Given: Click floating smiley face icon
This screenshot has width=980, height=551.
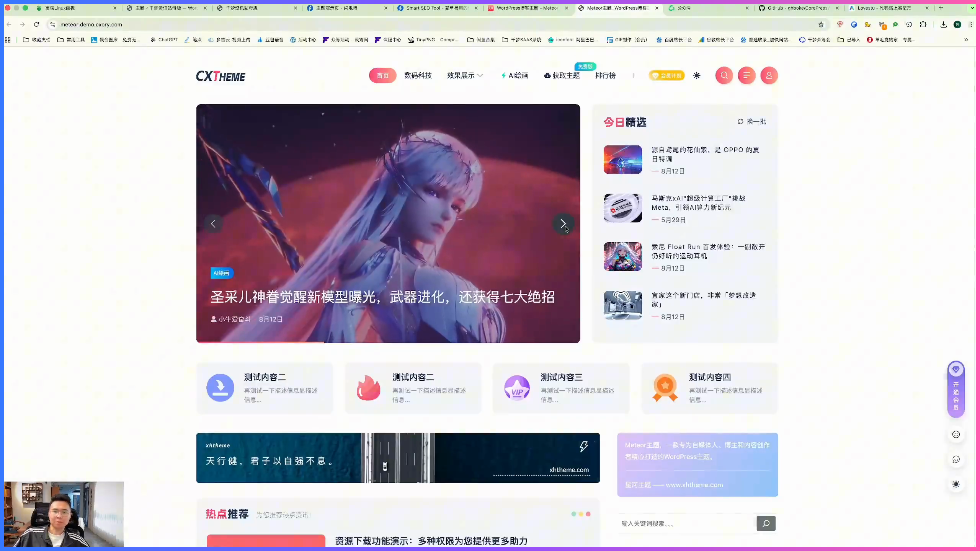Looking at the screenshot, I should (x=956, y=435).
